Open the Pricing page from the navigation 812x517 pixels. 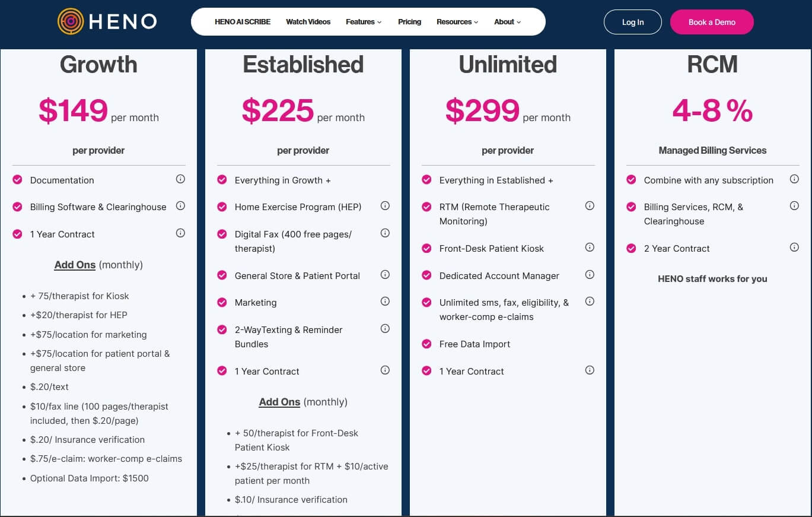[x=409, y=22]
